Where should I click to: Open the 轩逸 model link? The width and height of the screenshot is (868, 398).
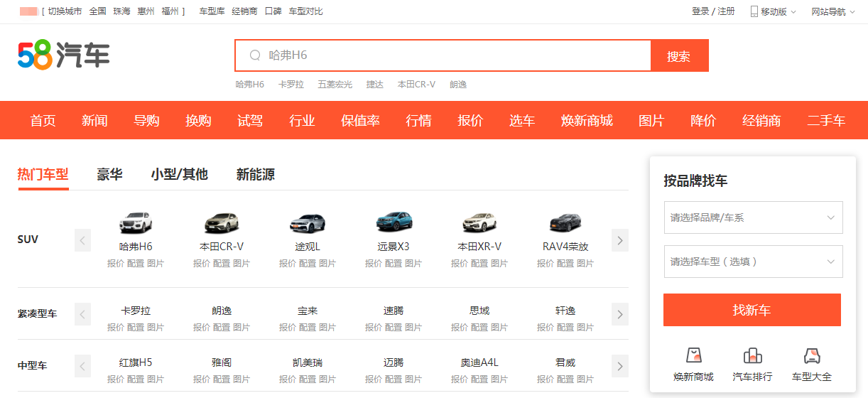coord(565,311)
